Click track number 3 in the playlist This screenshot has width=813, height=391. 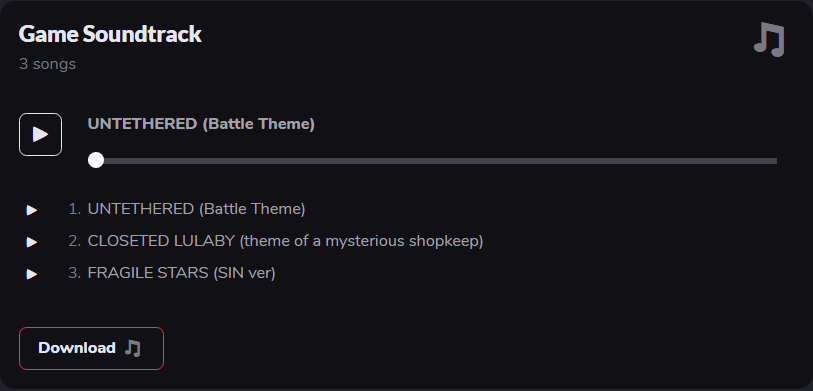click(75, 273)
